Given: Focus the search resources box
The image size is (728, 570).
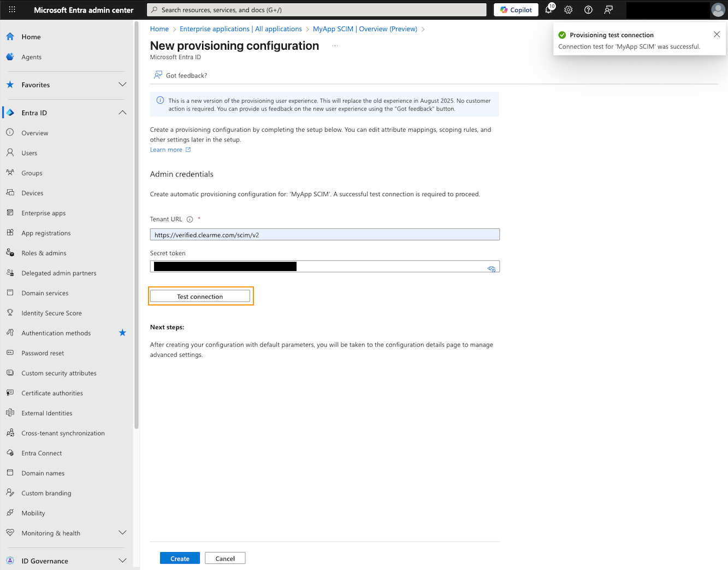Looking at the screenshot, I should (317, 10).
